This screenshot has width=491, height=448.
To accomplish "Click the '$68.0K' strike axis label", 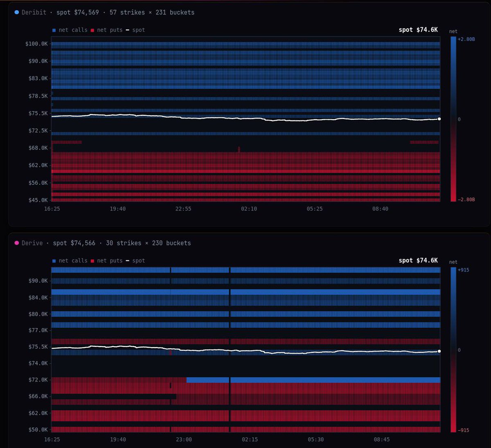I will (x=38, y=148).
